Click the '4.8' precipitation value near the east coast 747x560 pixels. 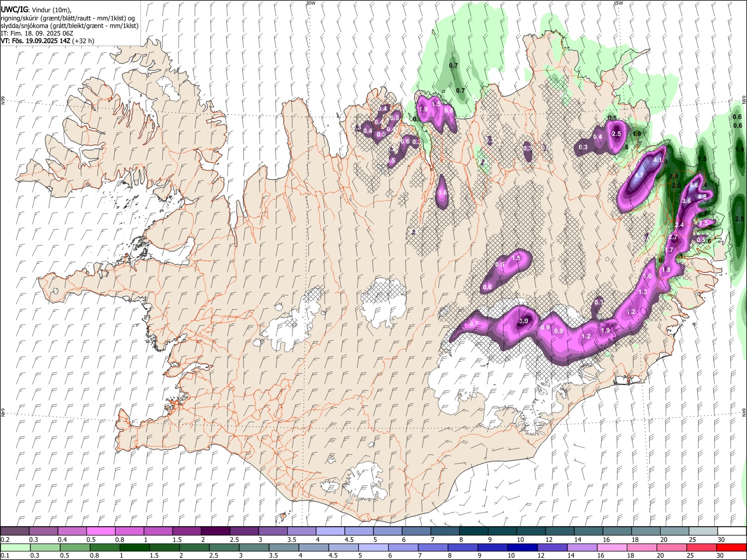(702, 197)
